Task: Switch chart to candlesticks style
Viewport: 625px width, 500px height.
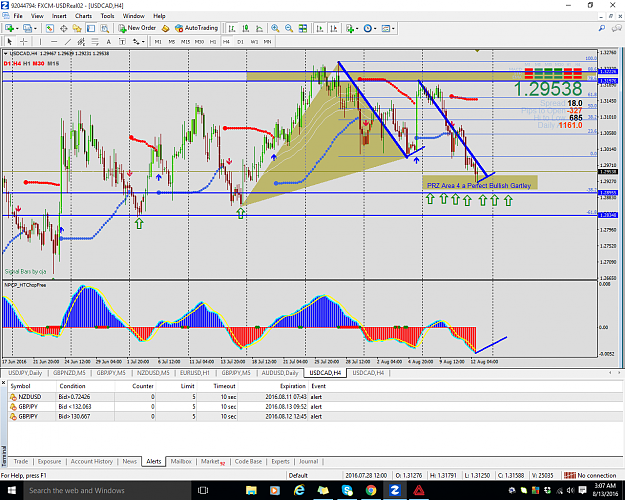Action: 246,28
